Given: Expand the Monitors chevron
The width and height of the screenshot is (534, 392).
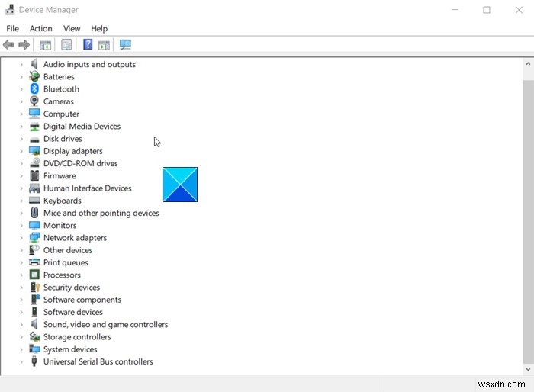Looking at the screenshot, I should point(21,225).
